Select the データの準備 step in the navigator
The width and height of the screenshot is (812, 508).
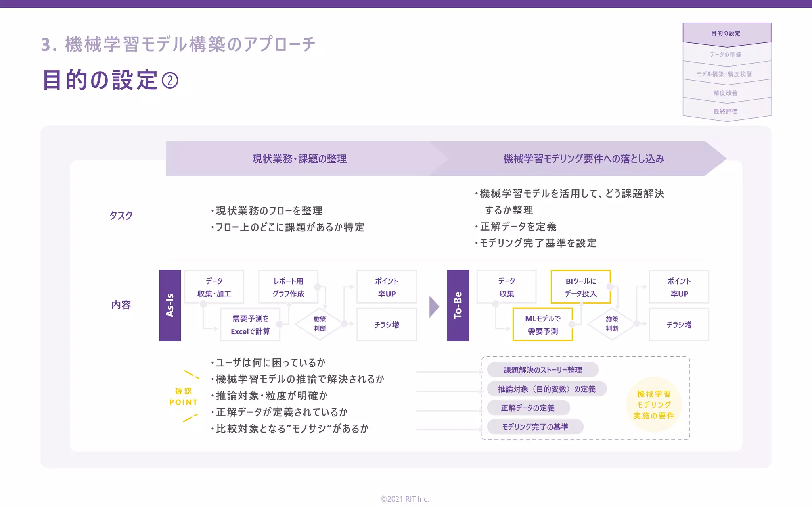pos(726,54)
